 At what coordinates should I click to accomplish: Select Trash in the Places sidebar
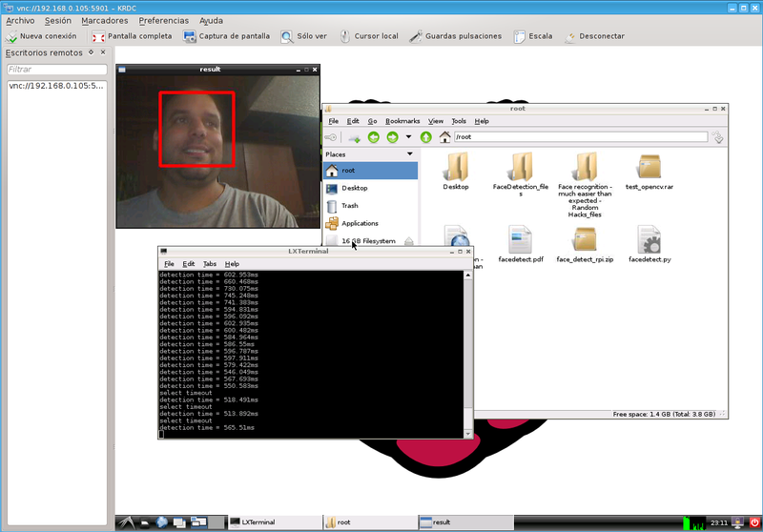[x=349, y=206]
